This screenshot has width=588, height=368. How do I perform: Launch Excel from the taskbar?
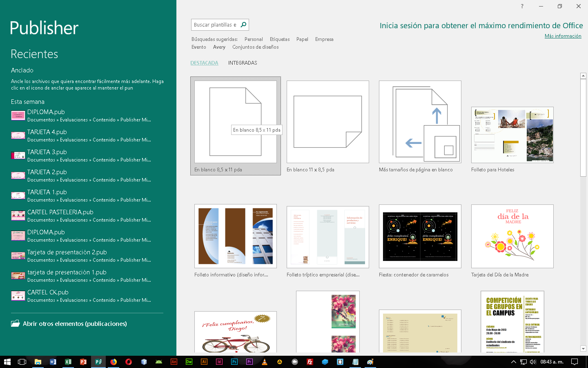(x=68, y=362)
